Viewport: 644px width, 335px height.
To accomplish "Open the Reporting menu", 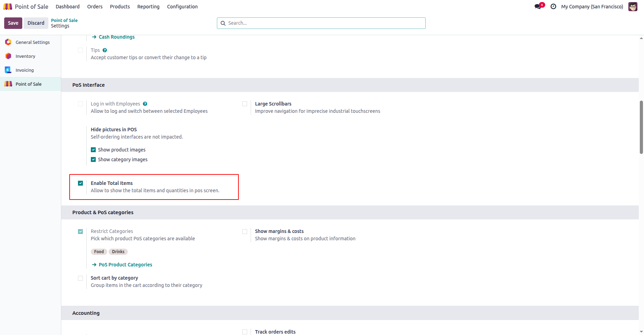I will coord(148,7).
